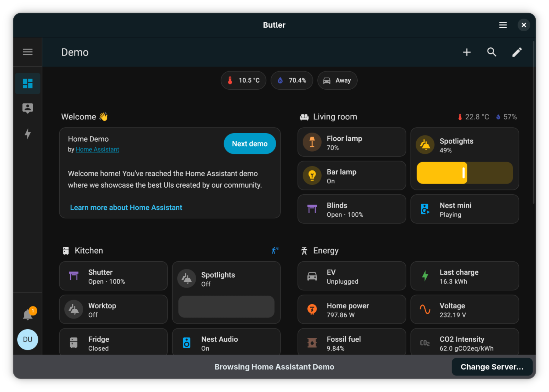This screenshot has height=392, width=549.
Task: Select the dashboard overview sidebar icon
Action: pos(28,83)
